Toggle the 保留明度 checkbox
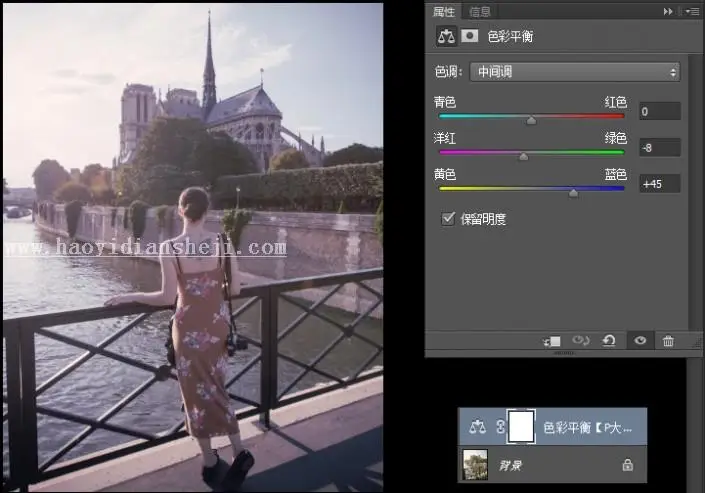 point(448,219)
